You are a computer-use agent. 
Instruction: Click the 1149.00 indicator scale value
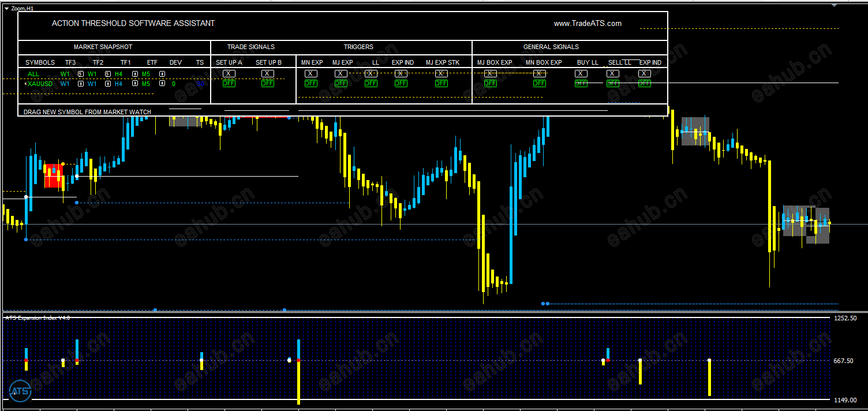845,400
